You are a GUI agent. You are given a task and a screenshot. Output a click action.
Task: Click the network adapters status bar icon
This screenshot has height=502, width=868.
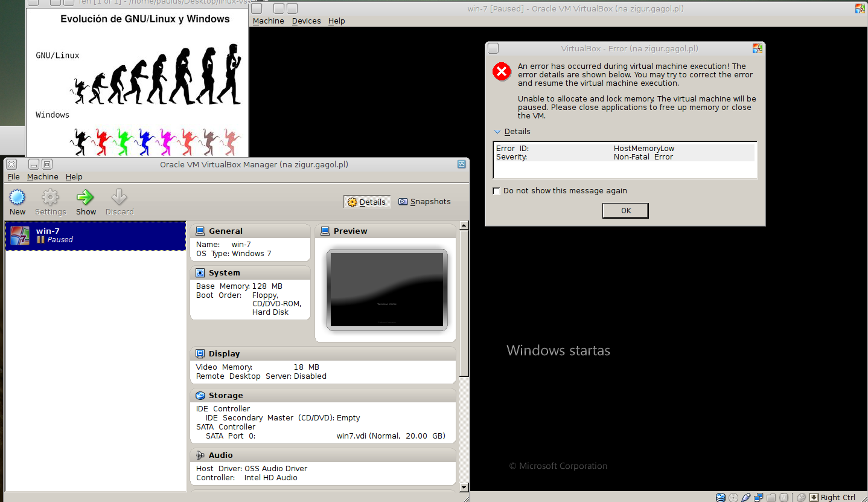point(759,497)
